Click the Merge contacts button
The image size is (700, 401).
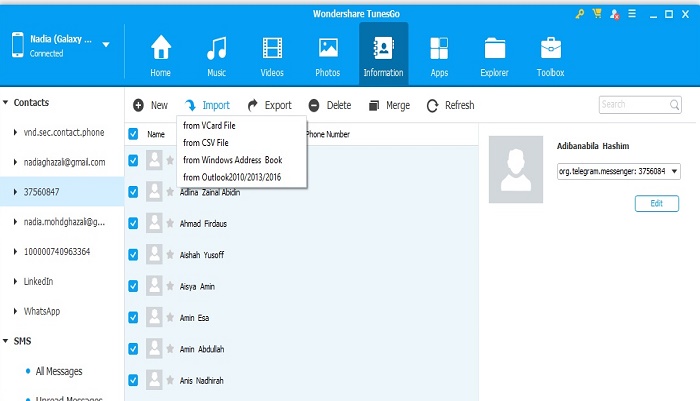(388, 105)
